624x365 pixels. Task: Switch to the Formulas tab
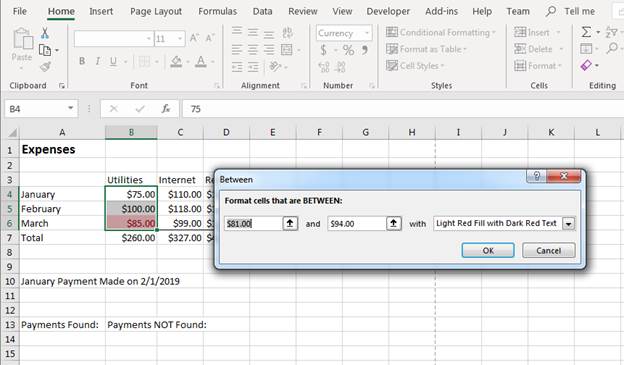pyautogui.click(x=217, y=11)
